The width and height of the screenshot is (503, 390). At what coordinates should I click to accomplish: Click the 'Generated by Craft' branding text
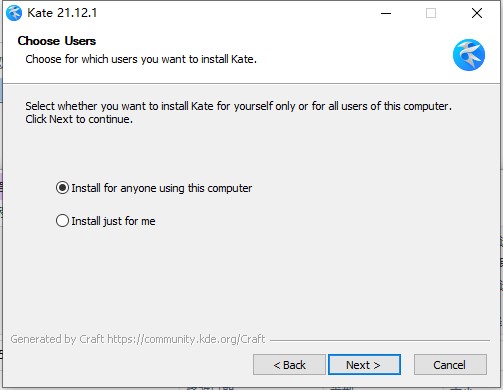coord(57,339)
